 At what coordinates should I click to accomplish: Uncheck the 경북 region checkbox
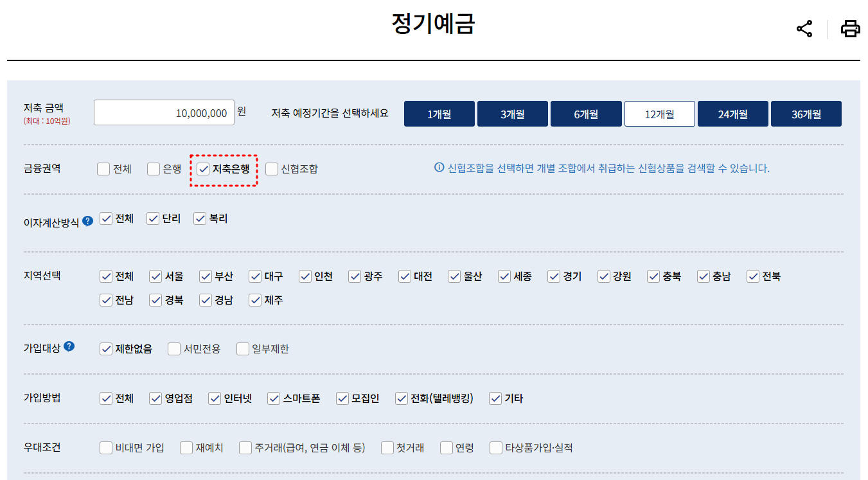tap(155, 300)
